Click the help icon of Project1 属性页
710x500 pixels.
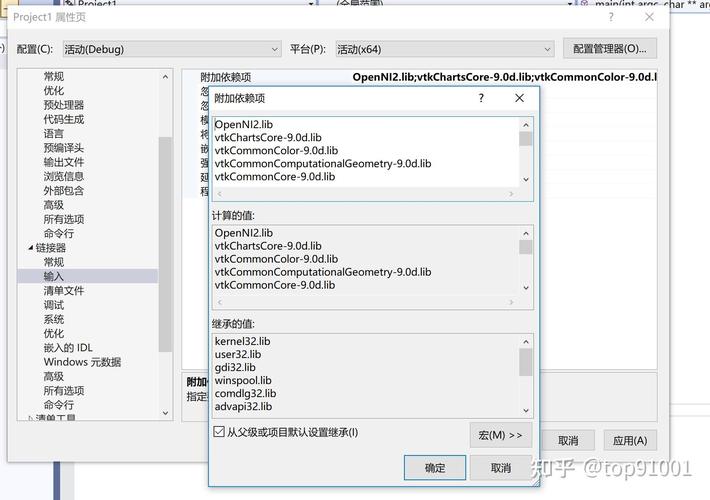tap(611, 17)
